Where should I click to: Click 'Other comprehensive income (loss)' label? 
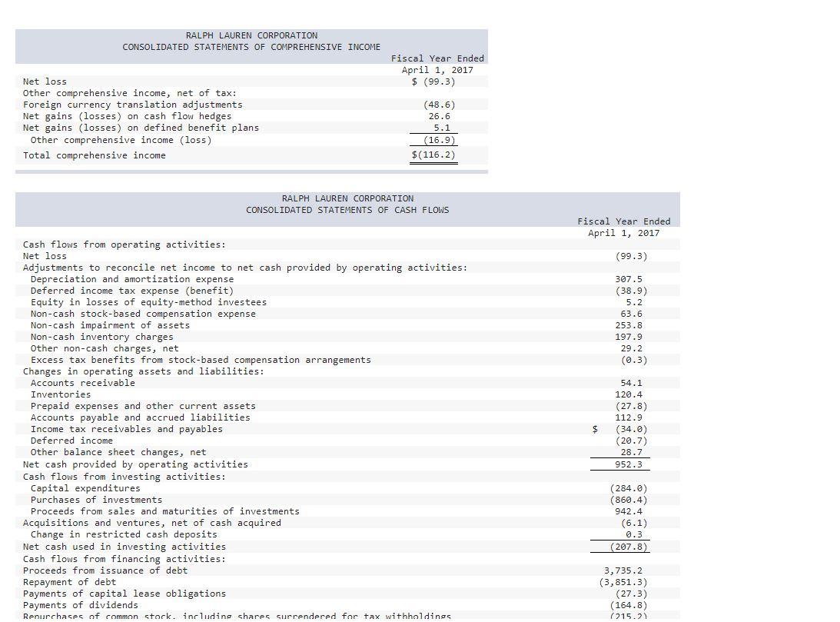pyautogui.click(x=121, y=140)
